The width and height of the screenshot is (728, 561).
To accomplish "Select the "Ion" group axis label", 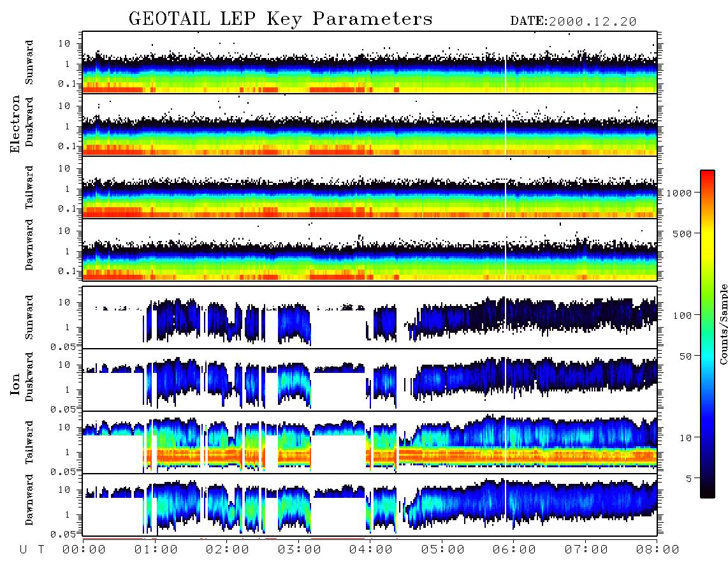I will tap(15, 384).
